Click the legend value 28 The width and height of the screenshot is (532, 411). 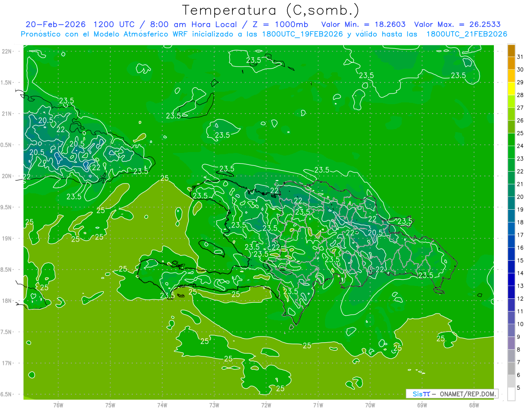pos(520,95)
